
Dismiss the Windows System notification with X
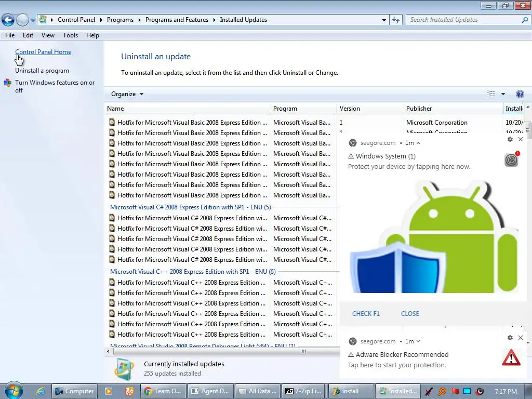[x=521, y=139]
